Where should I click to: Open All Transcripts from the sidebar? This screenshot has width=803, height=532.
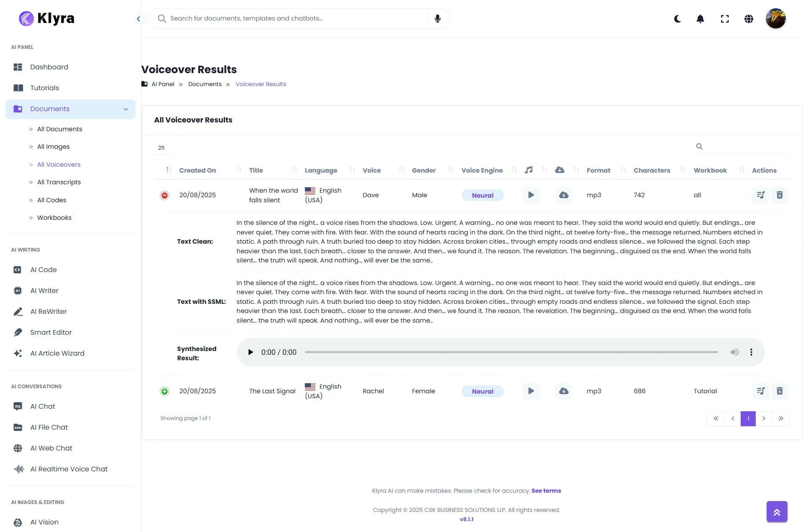(x=59, y=182)
